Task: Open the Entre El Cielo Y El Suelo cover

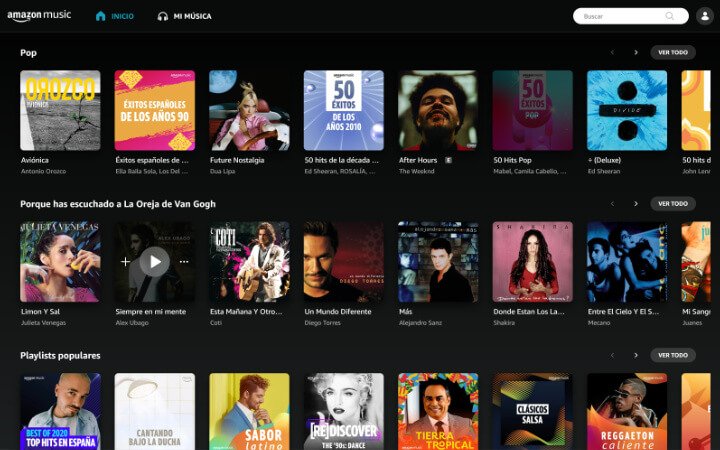Action: click(627, 262)
